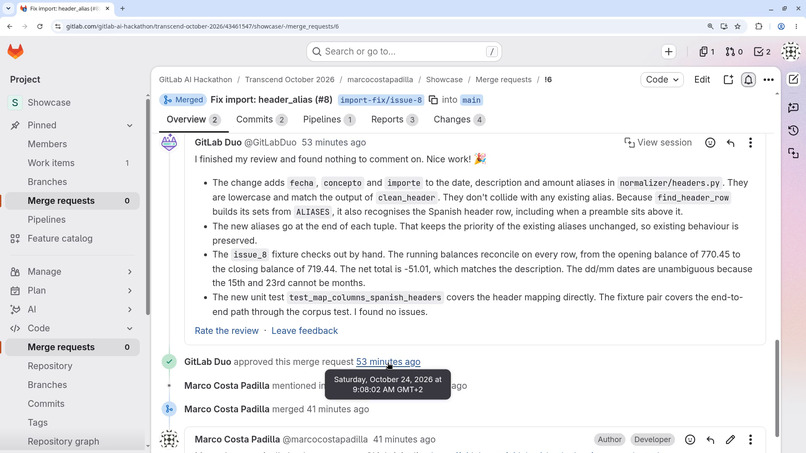
Task: Click the create new plus icon
Action: point(668,51)
